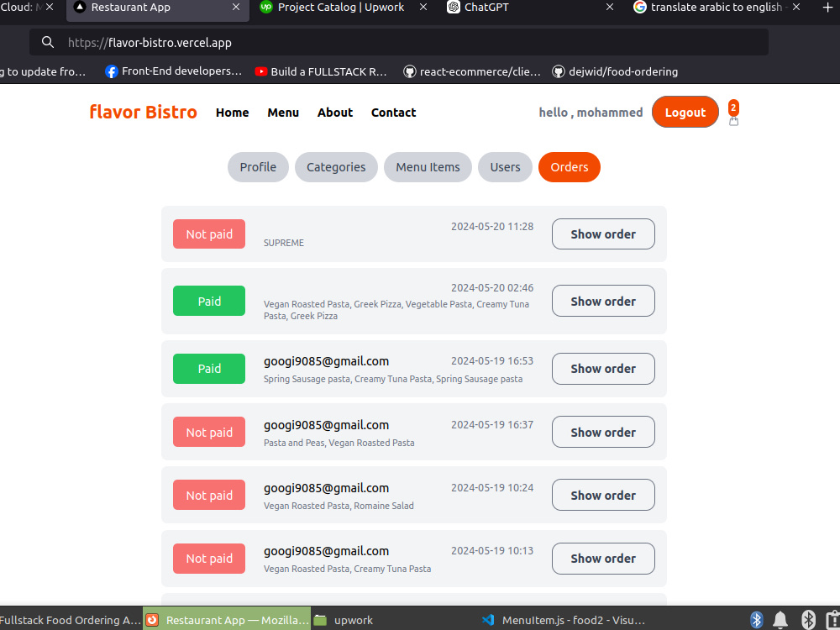Click the search magnifier icon in the address bar
Viewport: 840px width, 630px height.
(48, 42)
